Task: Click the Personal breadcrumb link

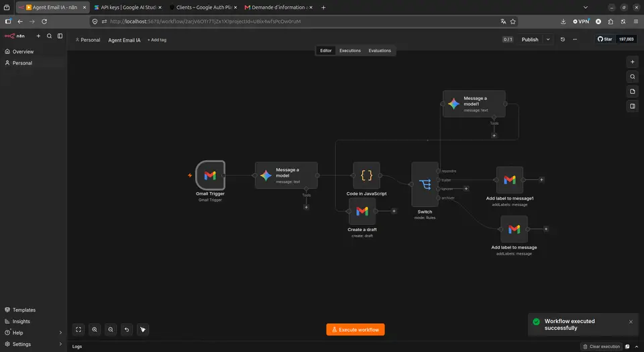Action: (x=88, y=40)
